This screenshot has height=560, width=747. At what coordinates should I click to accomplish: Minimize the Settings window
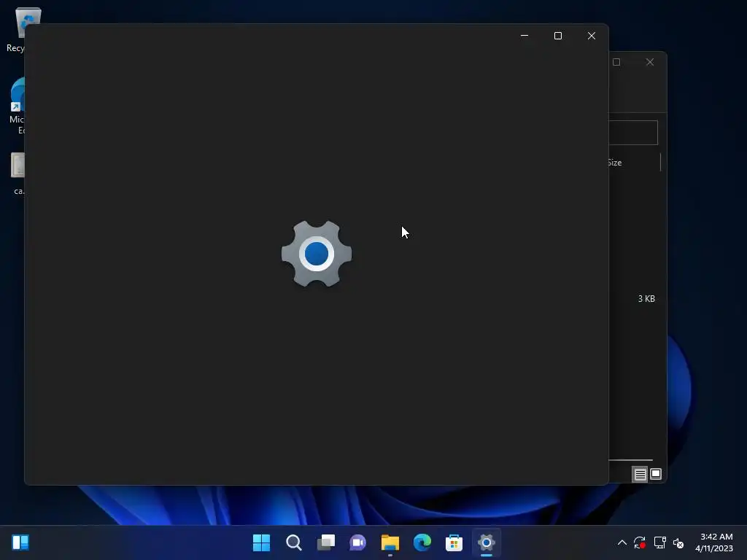click(x=525, y=36)
